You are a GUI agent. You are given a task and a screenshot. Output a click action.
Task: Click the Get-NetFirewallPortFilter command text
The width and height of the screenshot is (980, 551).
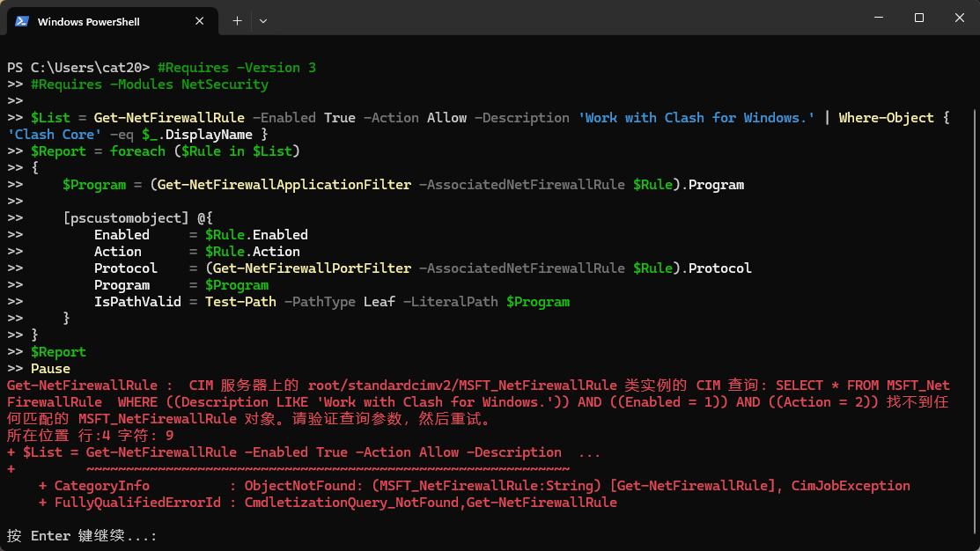click(312, 268)
